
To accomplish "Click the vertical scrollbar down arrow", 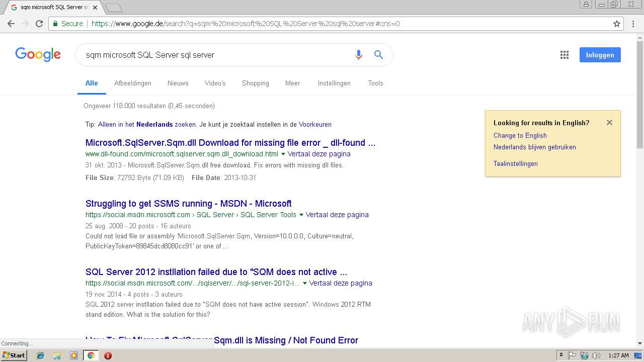I will point(640,343).
